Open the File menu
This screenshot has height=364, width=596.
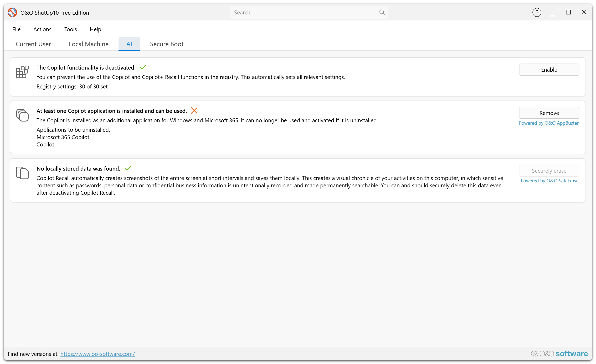[16, 29]
